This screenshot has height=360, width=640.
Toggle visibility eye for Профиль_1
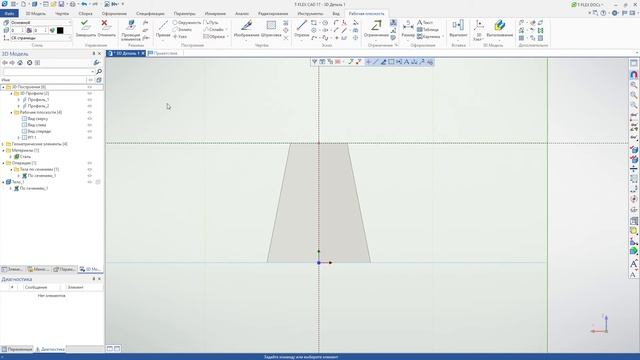[x=89, y=100]
